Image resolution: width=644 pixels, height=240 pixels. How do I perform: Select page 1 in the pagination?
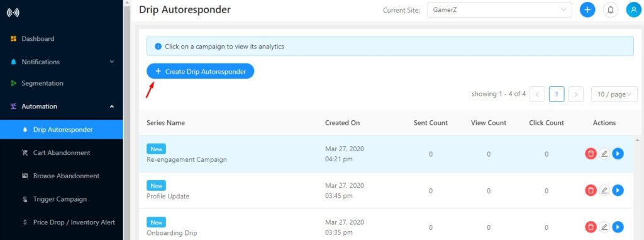click(557, 94)
